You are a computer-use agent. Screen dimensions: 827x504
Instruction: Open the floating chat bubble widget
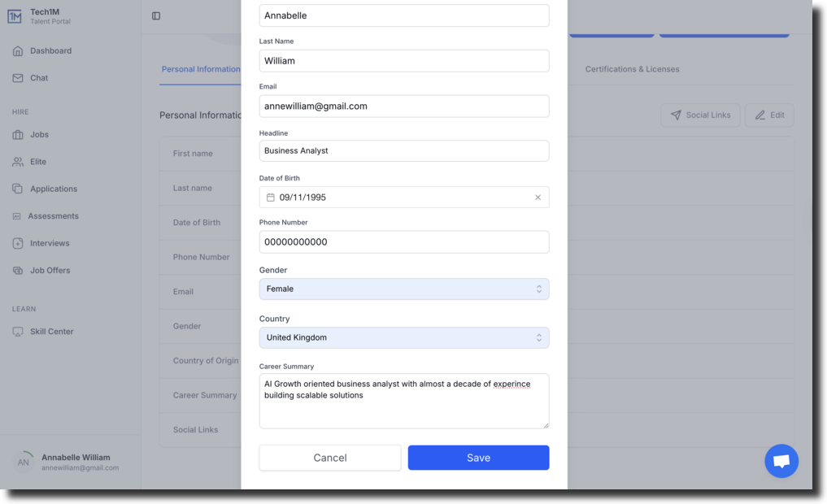tap(781, 461)
